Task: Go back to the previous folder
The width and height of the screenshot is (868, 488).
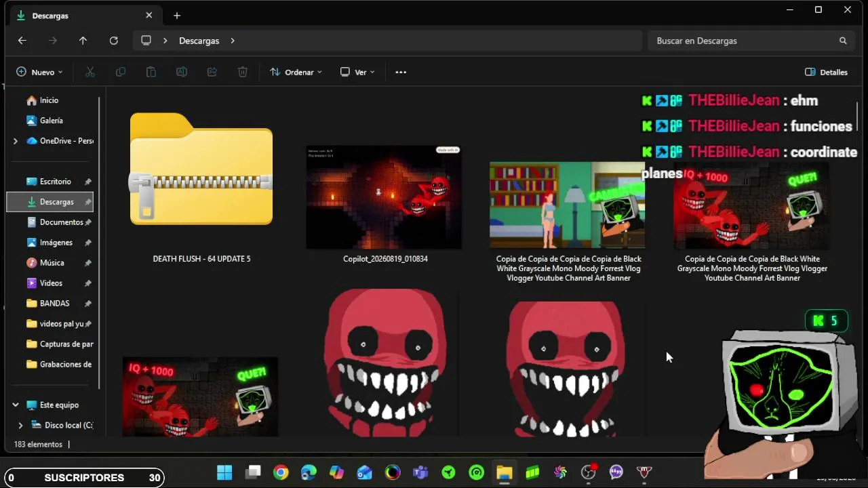Action: pos(22,41)
